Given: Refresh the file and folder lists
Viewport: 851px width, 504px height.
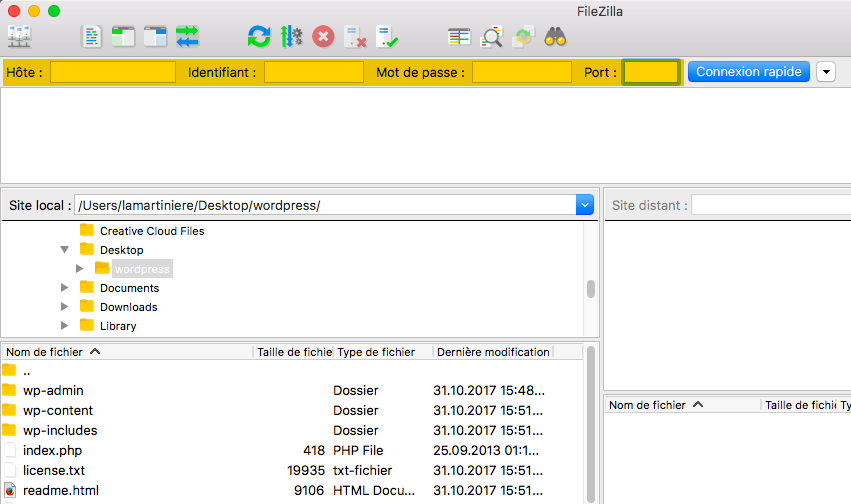Looking at the screenshot, I should point(259,37).
